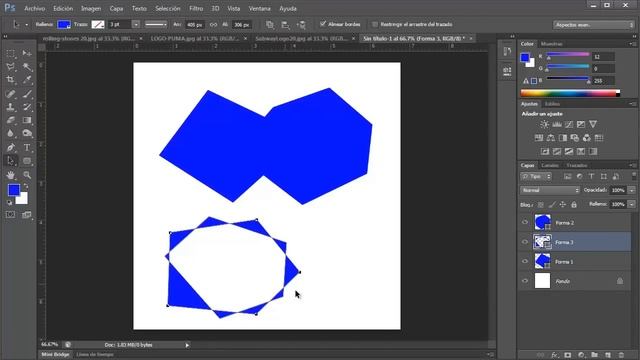Select the Dodge tool
The height and width of the screenshot is (360, 640).
pyautogui.click(x=27, y=133)
